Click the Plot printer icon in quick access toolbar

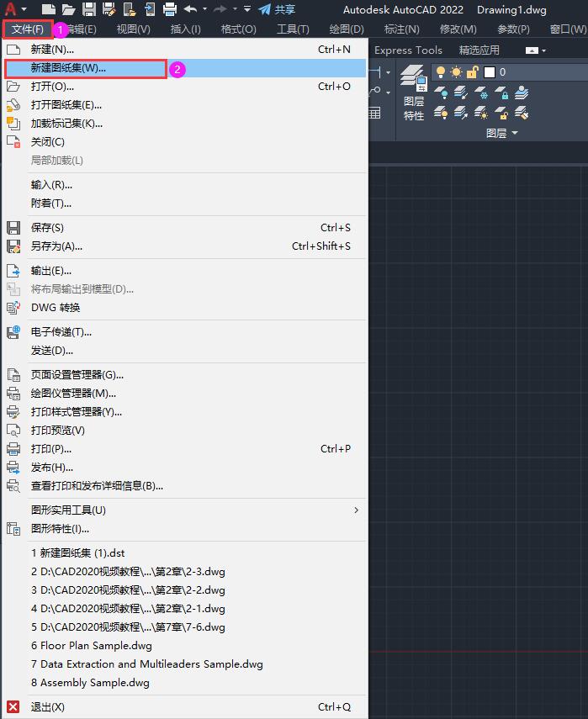pyautogui.click(x=170, y=8)
